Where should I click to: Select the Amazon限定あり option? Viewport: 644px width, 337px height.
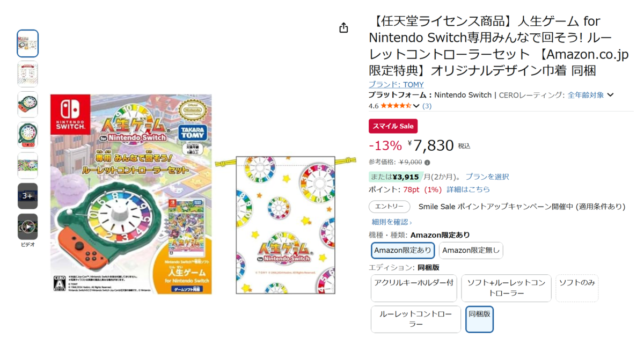(x=402, y=251)
